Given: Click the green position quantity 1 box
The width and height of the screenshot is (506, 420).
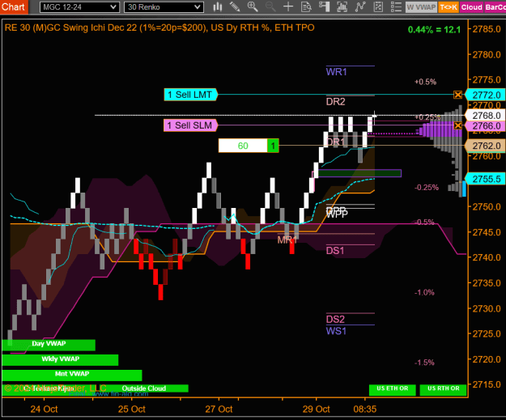Looking at the screenshot, I should coord(273,146).
